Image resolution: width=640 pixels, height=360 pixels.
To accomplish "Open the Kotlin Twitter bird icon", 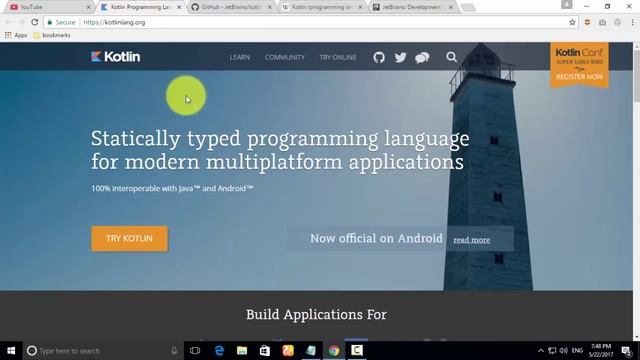I will click(400, 57).
